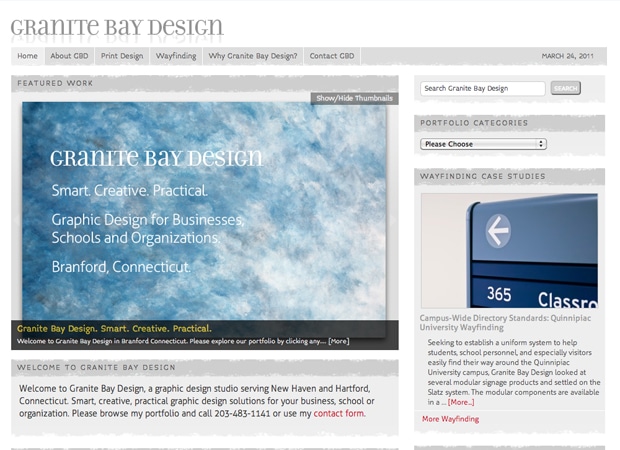Image resolution: width=620 pixels, height=450 pixels.
Task: Go to previous slide with left arrow
Action: [17, 221]
